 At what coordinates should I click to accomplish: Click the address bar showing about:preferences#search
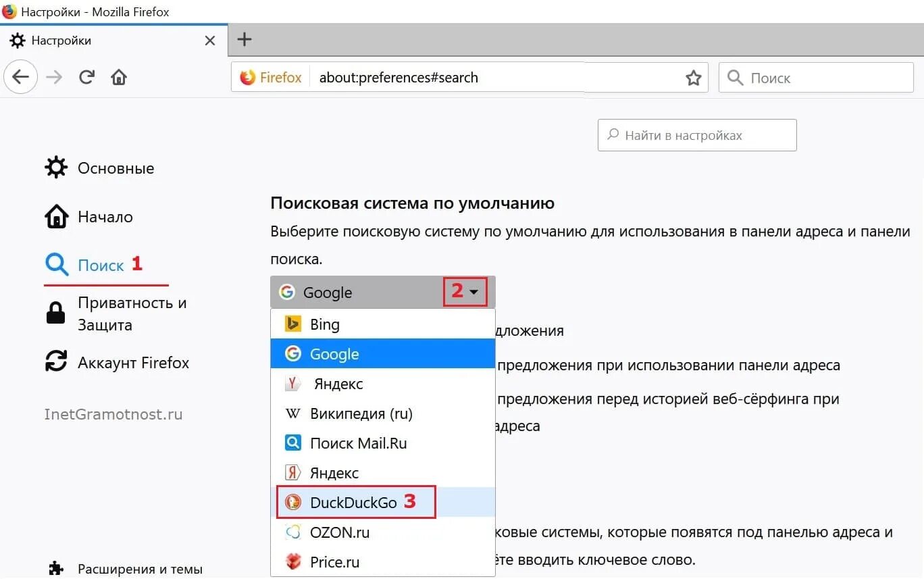[x=469, y=78]
